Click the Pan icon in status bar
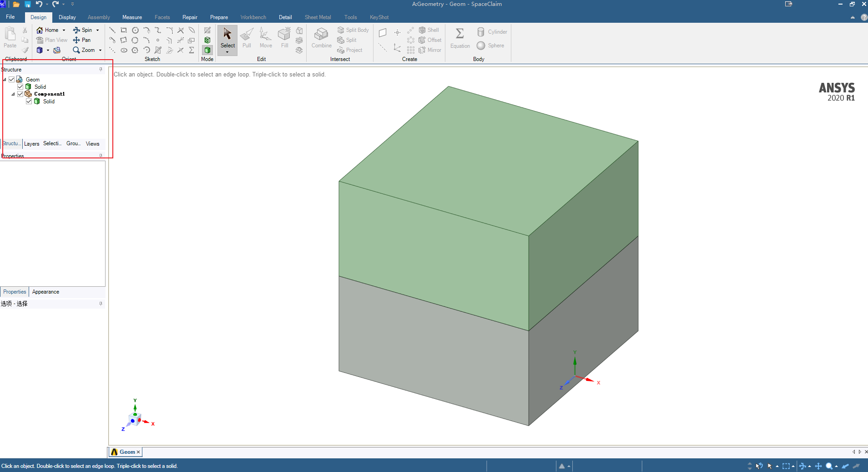Viewport: 868px width, 472px height. click(x=818, y=466)
